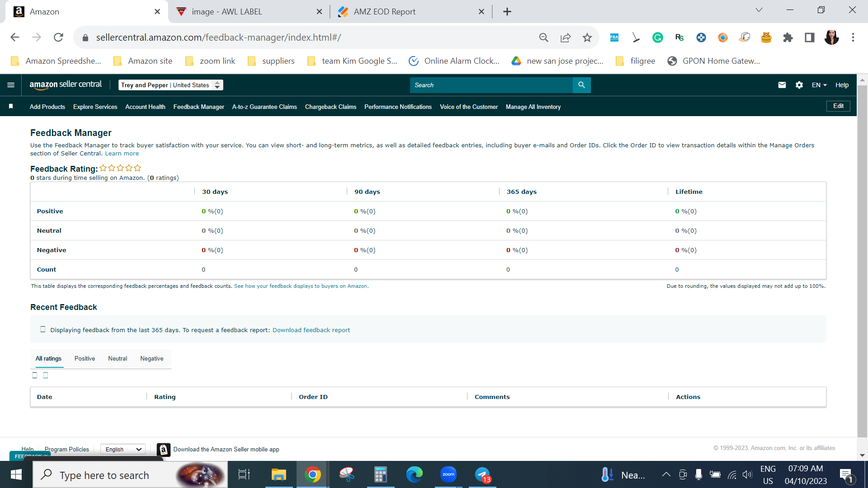Open File Explorer from taskbar

(278, 474)
